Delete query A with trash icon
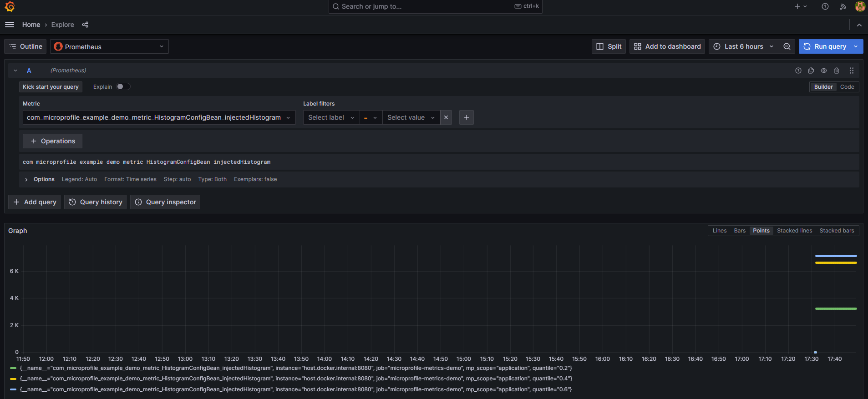This screenshot has width=868, height=399. pyautogui.click(x=837, y=71)
